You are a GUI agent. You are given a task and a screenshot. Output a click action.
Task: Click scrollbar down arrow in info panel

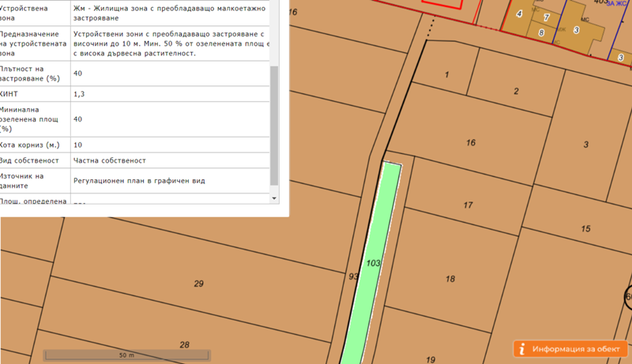click(274, 198)
